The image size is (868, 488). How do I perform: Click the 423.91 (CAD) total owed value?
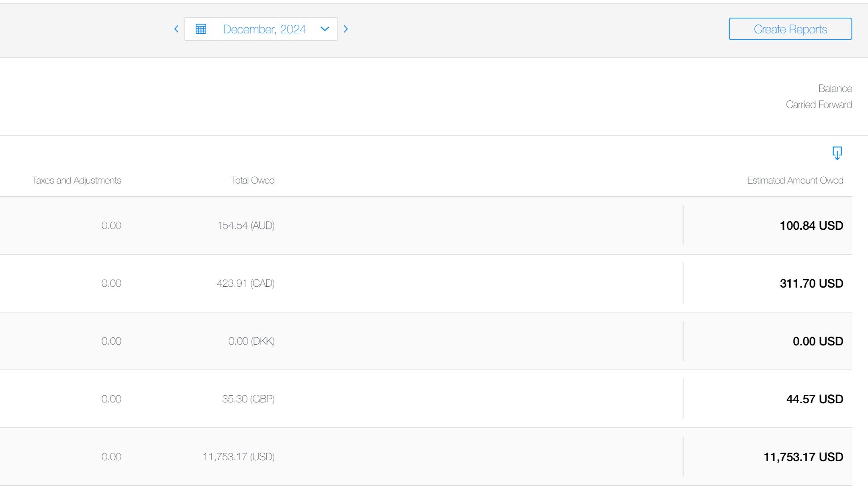[x=245, y=284]
